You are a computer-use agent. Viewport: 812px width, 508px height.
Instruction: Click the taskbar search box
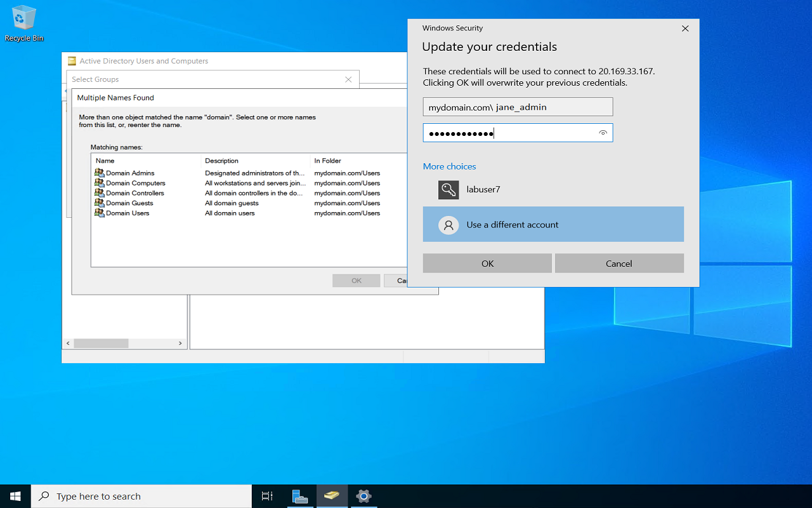pyautogui.click(x=141, y=497)
